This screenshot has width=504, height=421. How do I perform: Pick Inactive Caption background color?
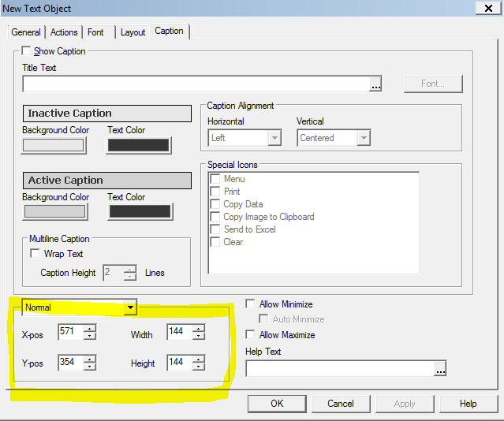(x=54, y=146)
